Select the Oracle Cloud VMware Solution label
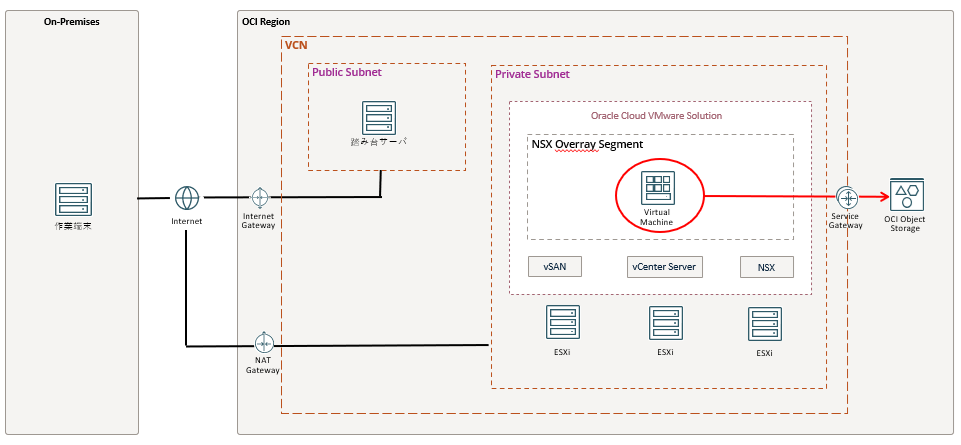Image resolution: width=961 pixels, height=445 pixels. coord(656,116)
